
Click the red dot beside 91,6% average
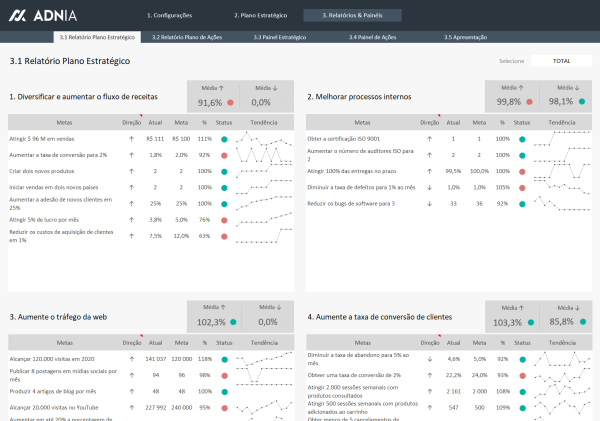[230, 102]
